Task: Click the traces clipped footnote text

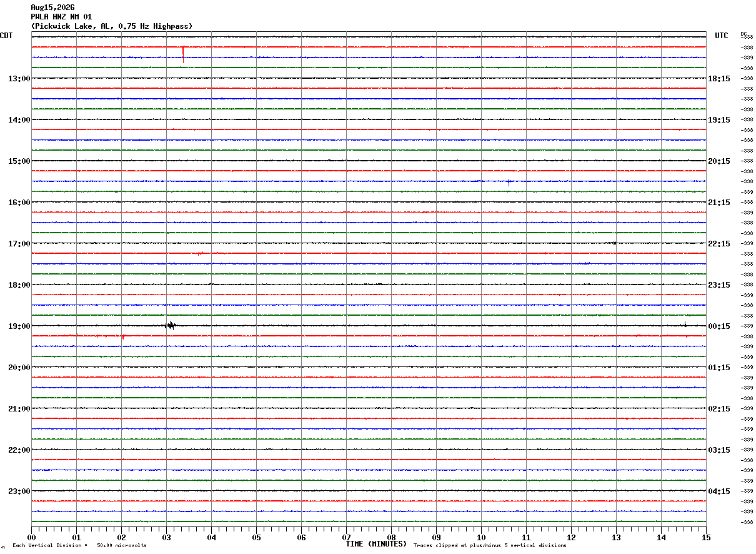Action: (490, 546)
